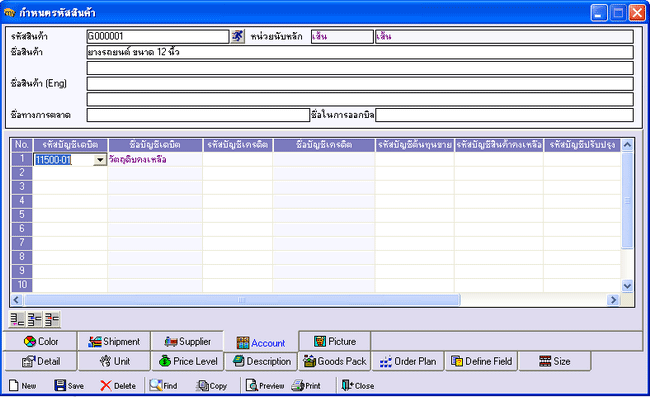This screenshot has width=650, height=397.
Task: Click the first row-insert icon under the grid
Action: [x=17, y=320]
